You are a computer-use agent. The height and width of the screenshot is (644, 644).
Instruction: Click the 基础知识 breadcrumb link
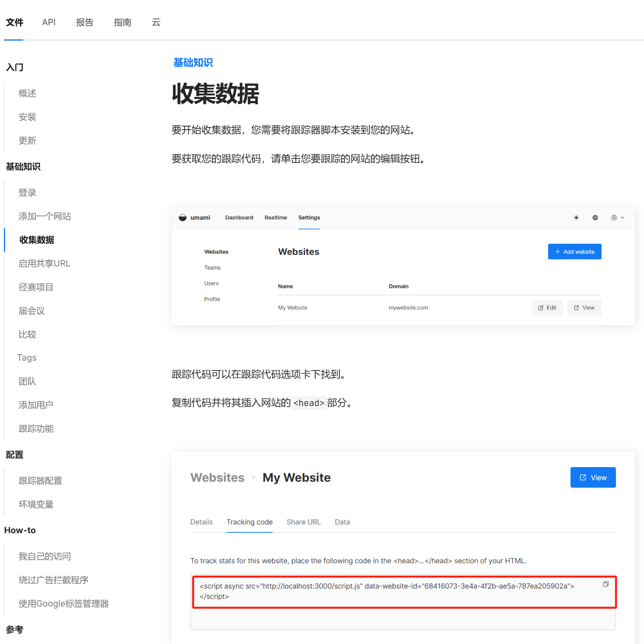click(x=193, y=63)
